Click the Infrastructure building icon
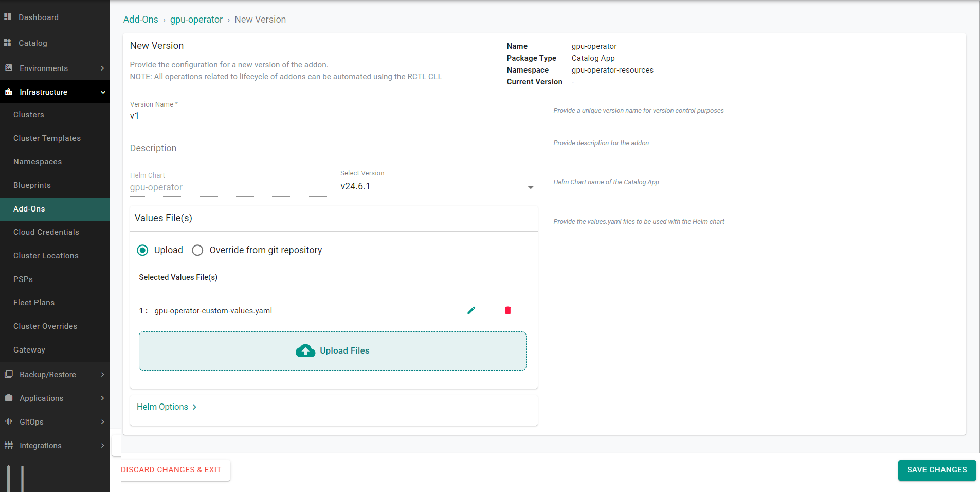 (9, 92)
